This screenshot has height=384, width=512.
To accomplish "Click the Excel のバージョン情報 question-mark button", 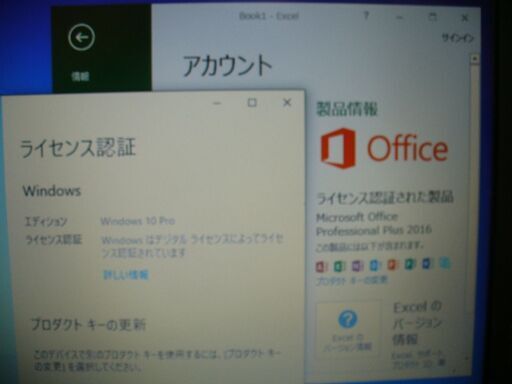I will (348, 328).
